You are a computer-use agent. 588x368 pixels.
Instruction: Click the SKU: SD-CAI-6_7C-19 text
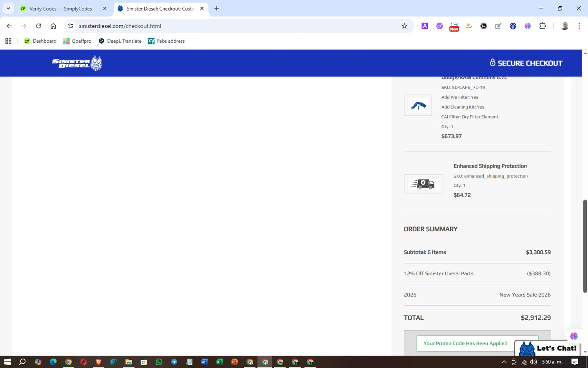[463, 87]
